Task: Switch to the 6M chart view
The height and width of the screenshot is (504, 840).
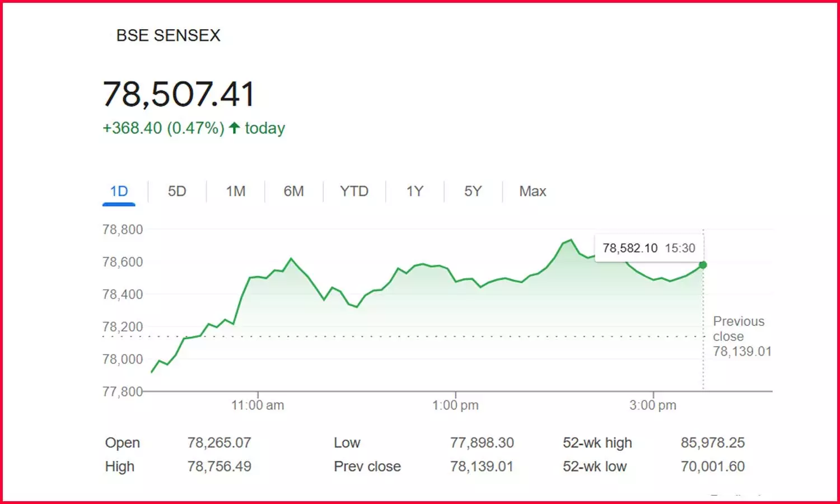Action: tap(293, 192)
